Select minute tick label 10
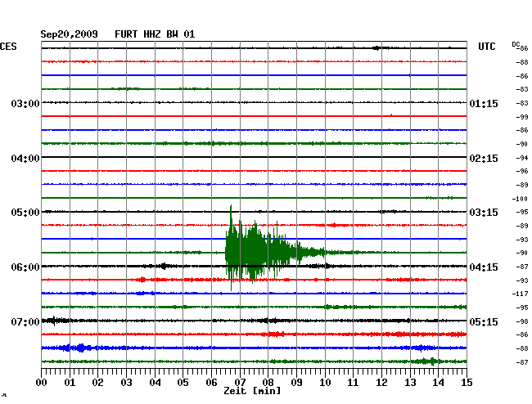Screen dimensions: 532x404 (325, 383)
